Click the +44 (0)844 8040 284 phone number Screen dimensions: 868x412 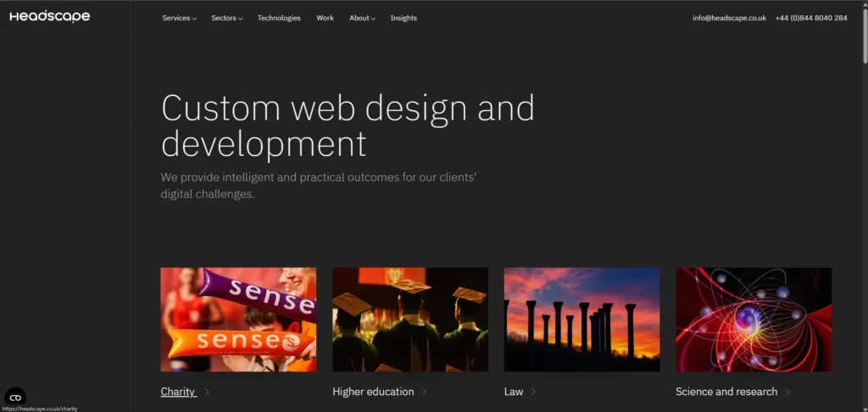tap(811, 18)
